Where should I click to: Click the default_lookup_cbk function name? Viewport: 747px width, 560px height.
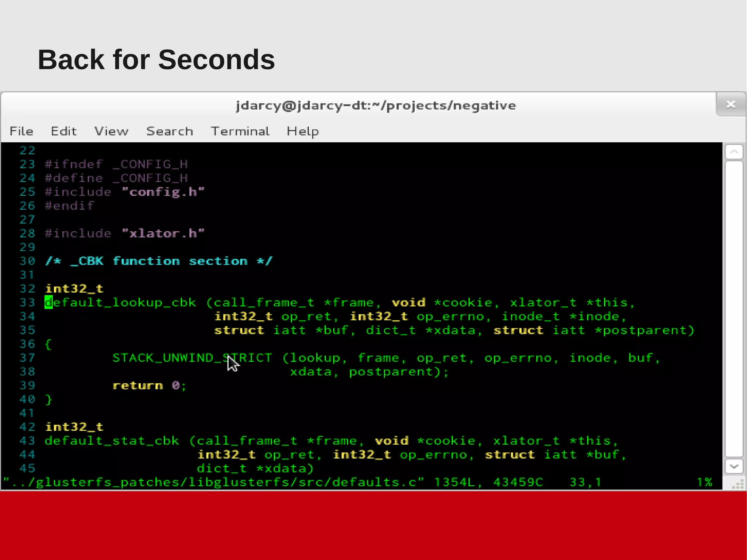tap(120, 303)
